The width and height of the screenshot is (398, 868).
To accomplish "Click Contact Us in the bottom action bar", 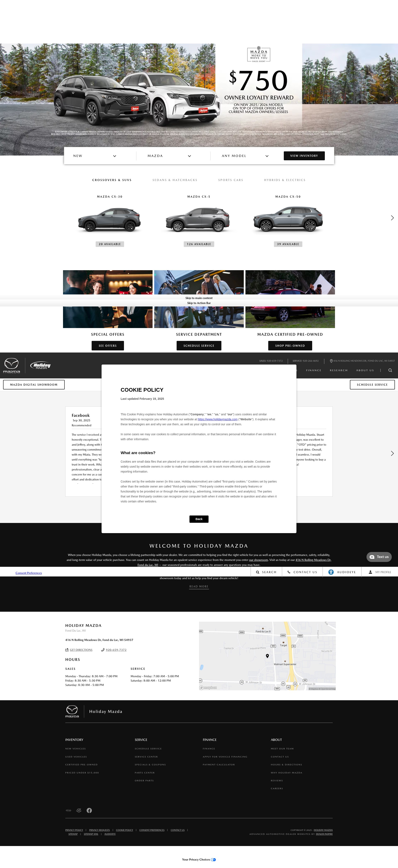I will (x=302, y=572).
